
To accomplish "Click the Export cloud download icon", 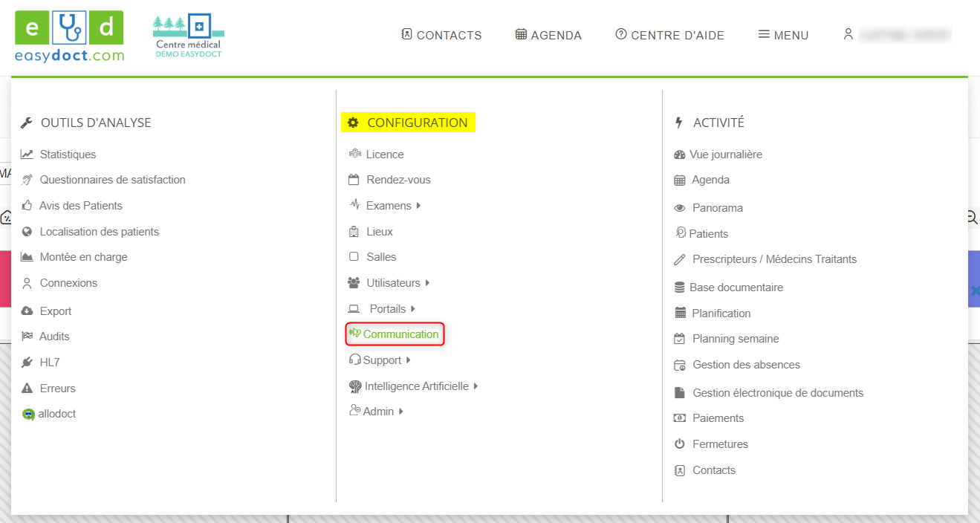I will [27, 311].
